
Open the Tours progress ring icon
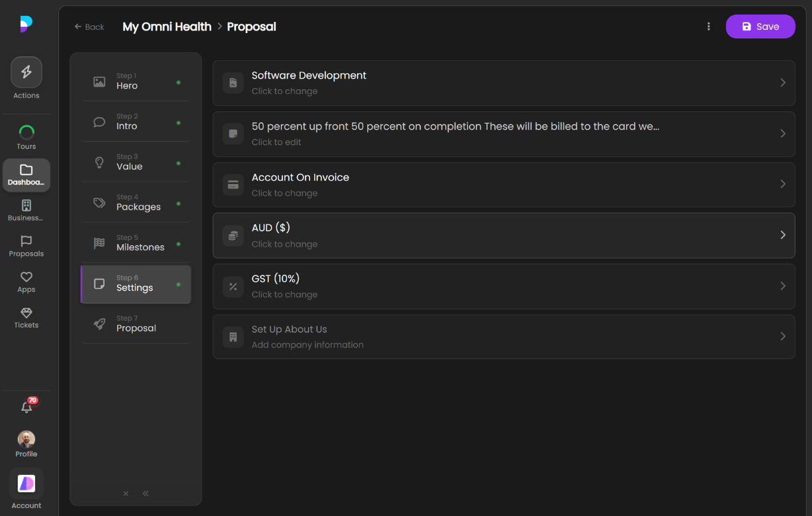pyautogui.click(x=26, y=132)
